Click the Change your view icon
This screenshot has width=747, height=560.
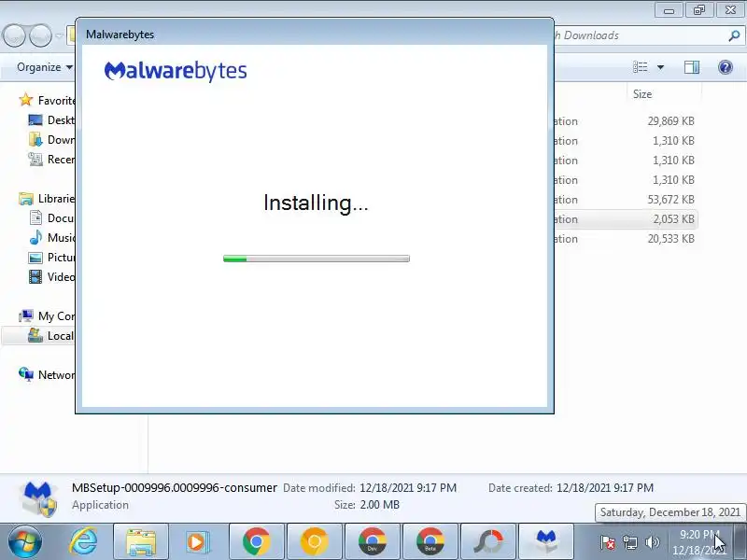(641, 67)
